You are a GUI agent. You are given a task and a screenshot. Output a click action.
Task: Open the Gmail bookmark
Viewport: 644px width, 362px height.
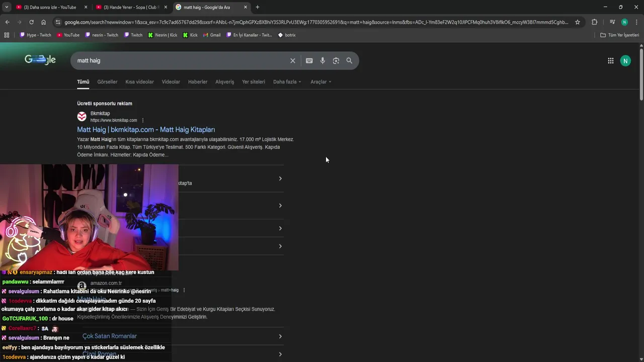click(212, 35)
